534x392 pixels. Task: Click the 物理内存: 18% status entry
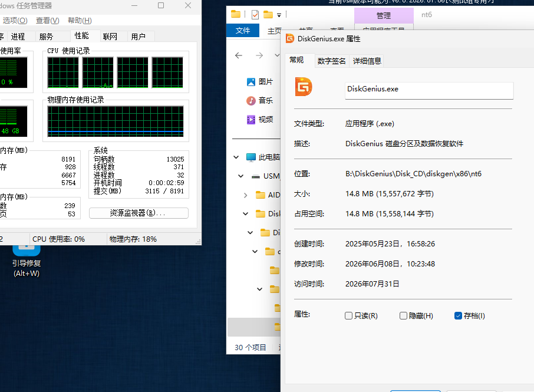(133, 239)
